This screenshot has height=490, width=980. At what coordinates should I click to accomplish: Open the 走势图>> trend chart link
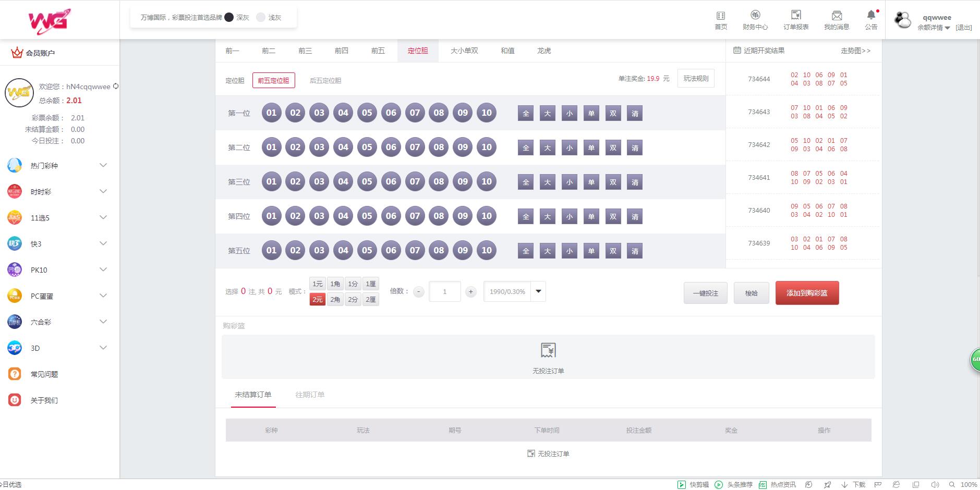(x=855, y=51)
